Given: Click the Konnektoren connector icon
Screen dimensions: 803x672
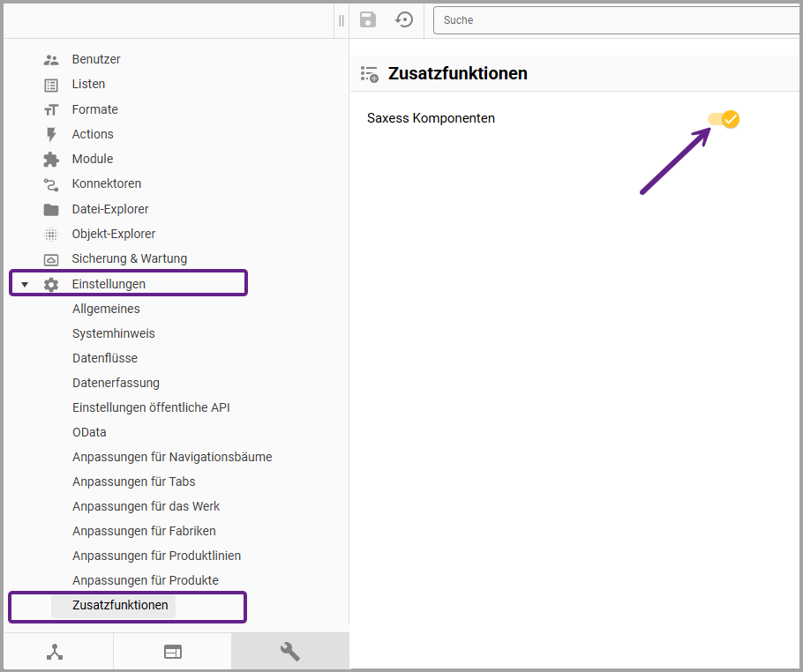Looking at the screenshot, I should coord(50,184).
